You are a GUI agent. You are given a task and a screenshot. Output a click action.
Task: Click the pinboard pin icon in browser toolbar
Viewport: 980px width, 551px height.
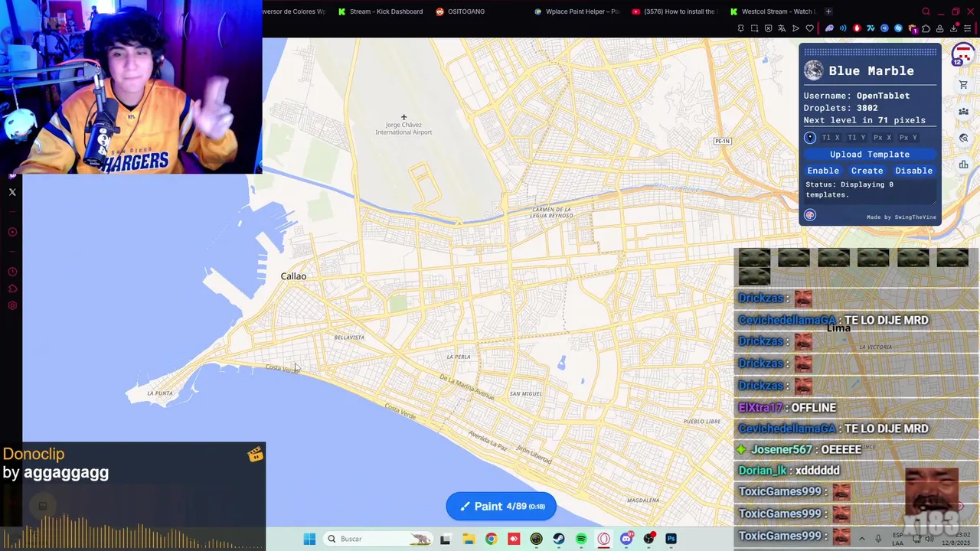[x=740, y=28]
